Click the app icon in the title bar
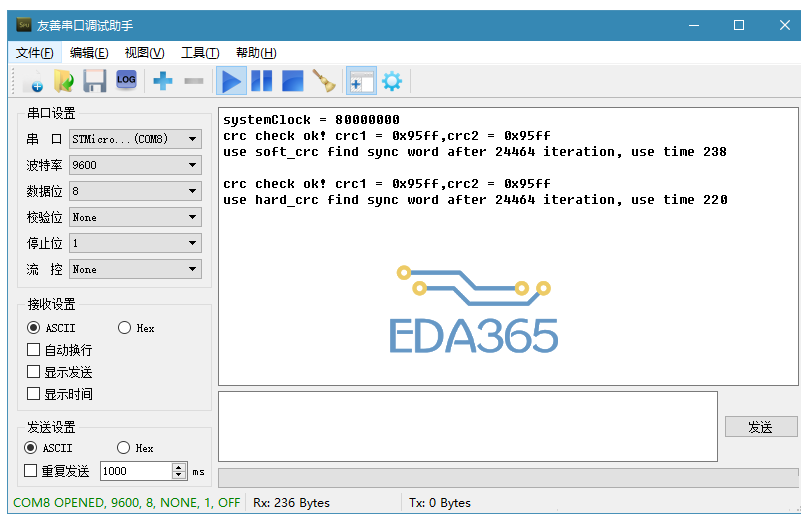 click(23, 25)
